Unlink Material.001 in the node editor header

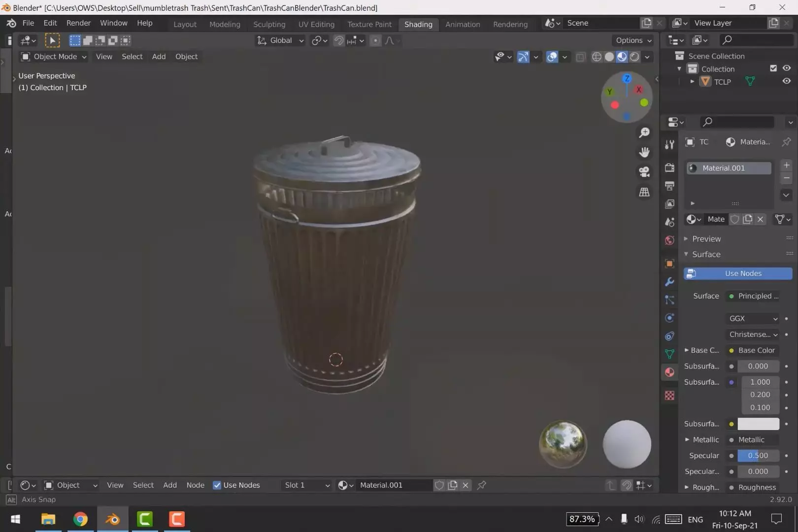(x=465, y=485)
